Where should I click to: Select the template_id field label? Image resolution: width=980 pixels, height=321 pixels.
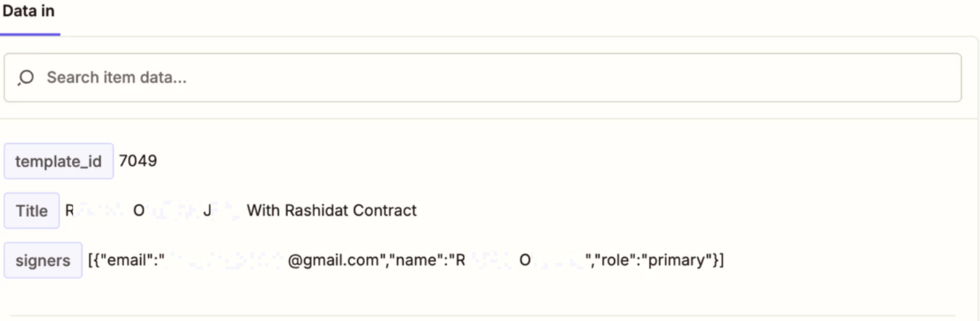(x=59, y=161)
